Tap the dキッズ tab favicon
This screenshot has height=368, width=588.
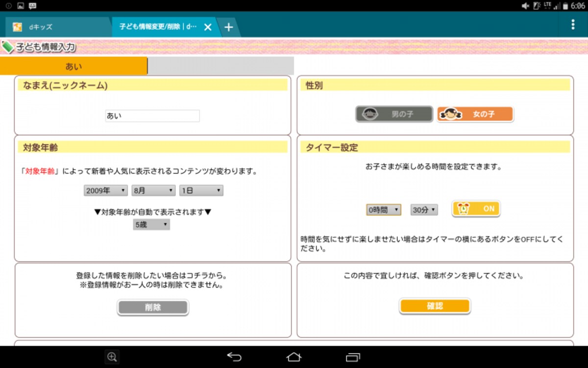click(17, 27)
